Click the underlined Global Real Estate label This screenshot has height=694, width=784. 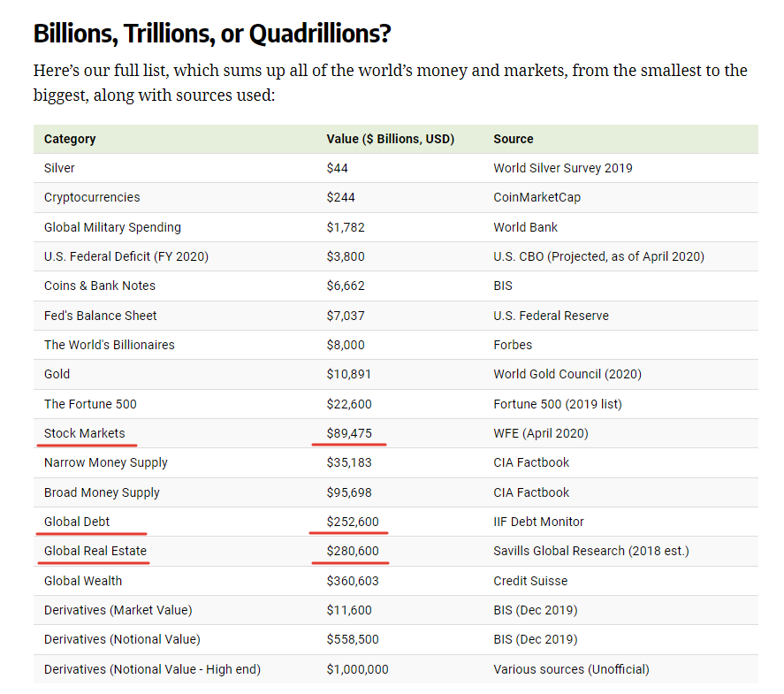pos(95,551)
